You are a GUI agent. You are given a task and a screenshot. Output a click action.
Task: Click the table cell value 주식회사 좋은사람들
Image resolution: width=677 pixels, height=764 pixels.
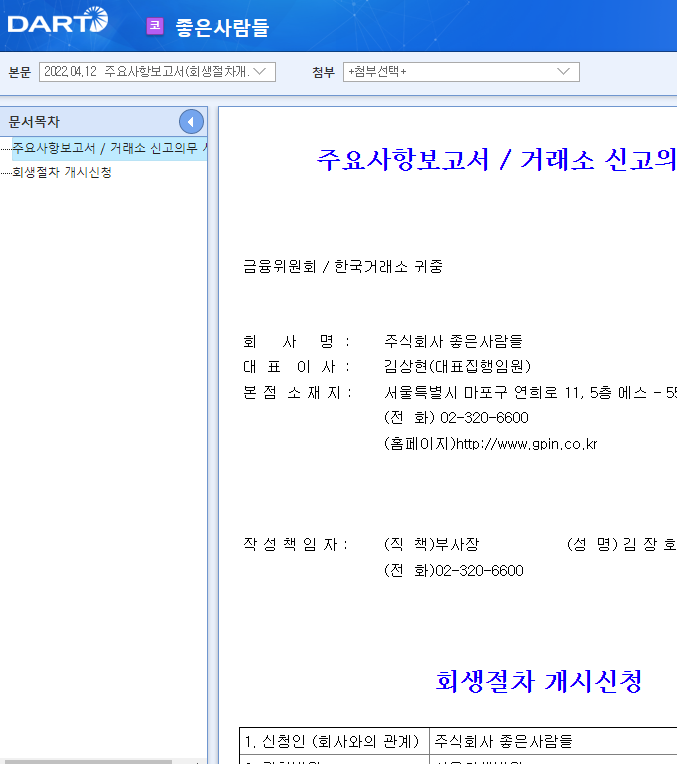coord(503,742)
